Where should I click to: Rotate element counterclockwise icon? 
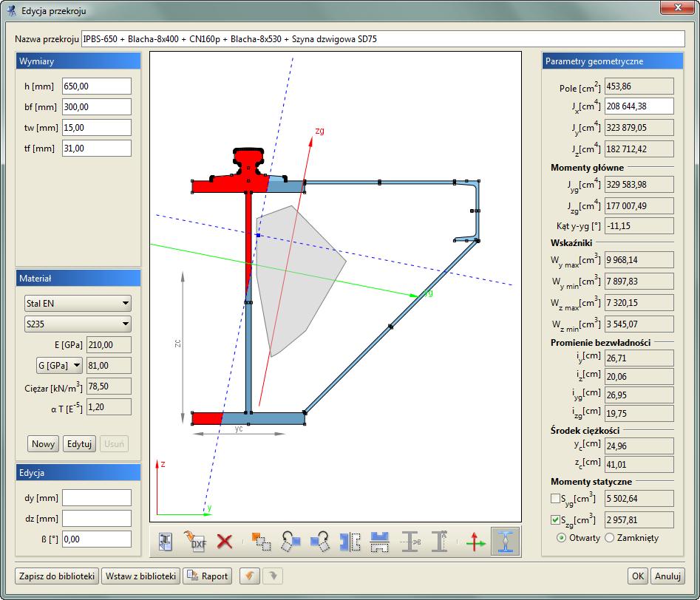(x=290, y=542)
